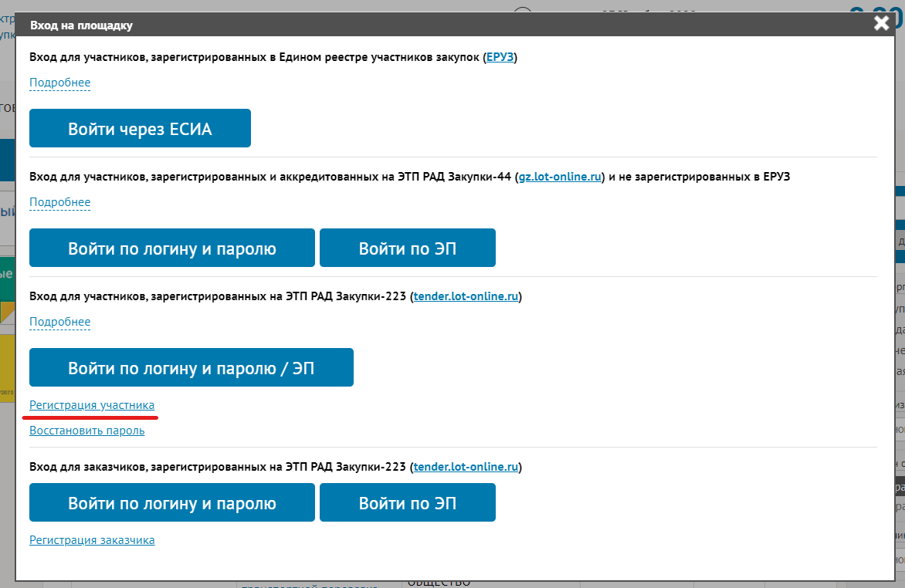The height and width of the screenshot is (588, 905).
Task: Log in by login and password as customer
Action: coord(172,502)
